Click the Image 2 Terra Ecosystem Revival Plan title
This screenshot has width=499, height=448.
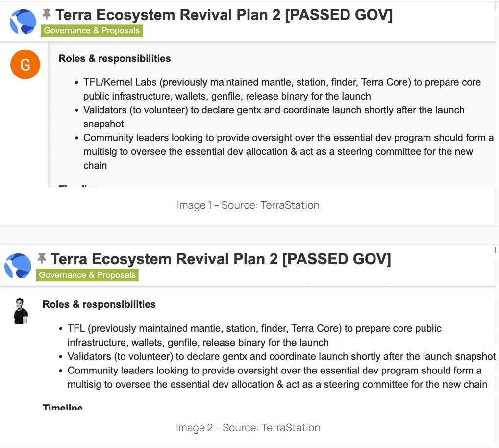coord(221,259)
